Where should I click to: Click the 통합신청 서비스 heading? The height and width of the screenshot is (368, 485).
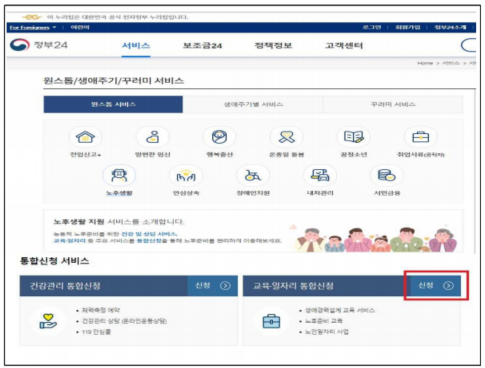(54, 261)
